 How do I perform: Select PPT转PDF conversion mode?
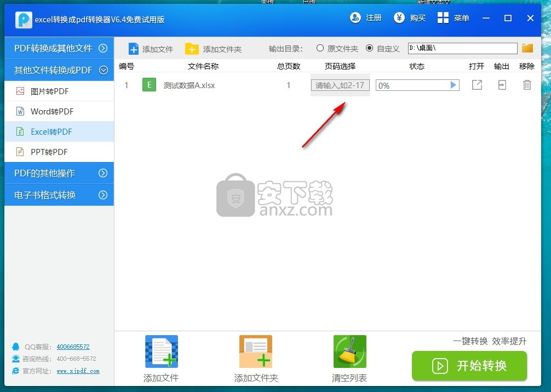59,152
